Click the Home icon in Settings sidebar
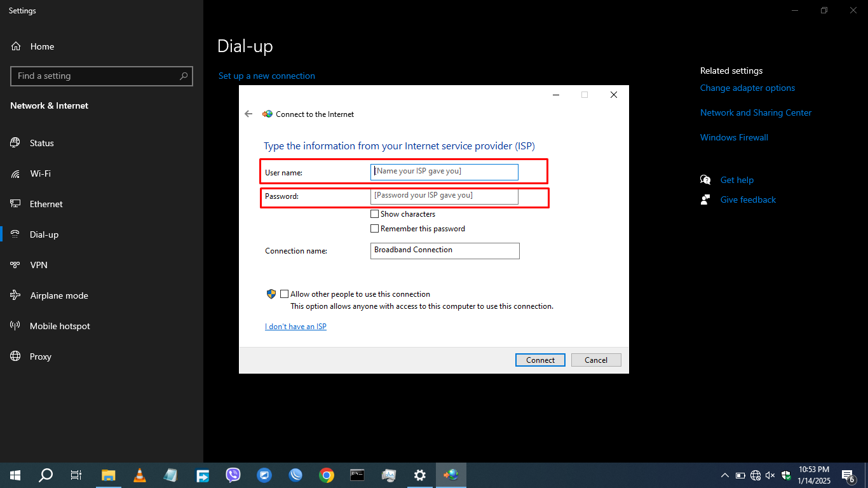Screen dimensions: 868x488 [16, 46]
